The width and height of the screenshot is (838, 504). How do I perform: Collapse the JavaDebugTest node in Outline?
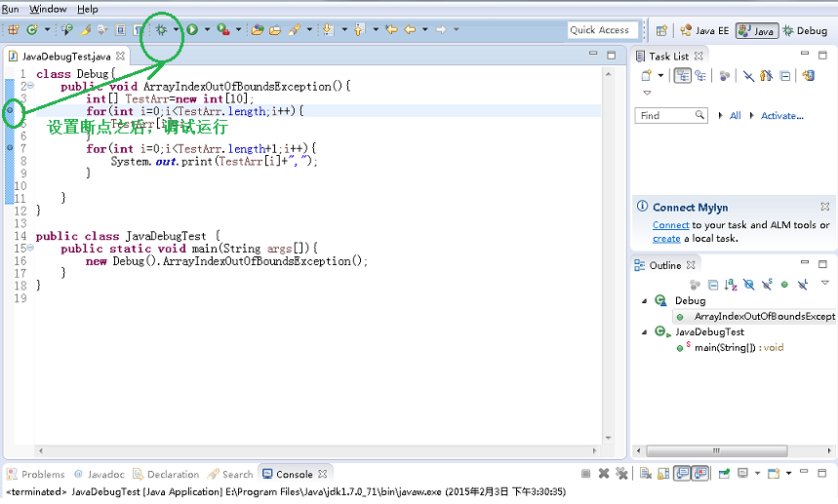(644, 332)
